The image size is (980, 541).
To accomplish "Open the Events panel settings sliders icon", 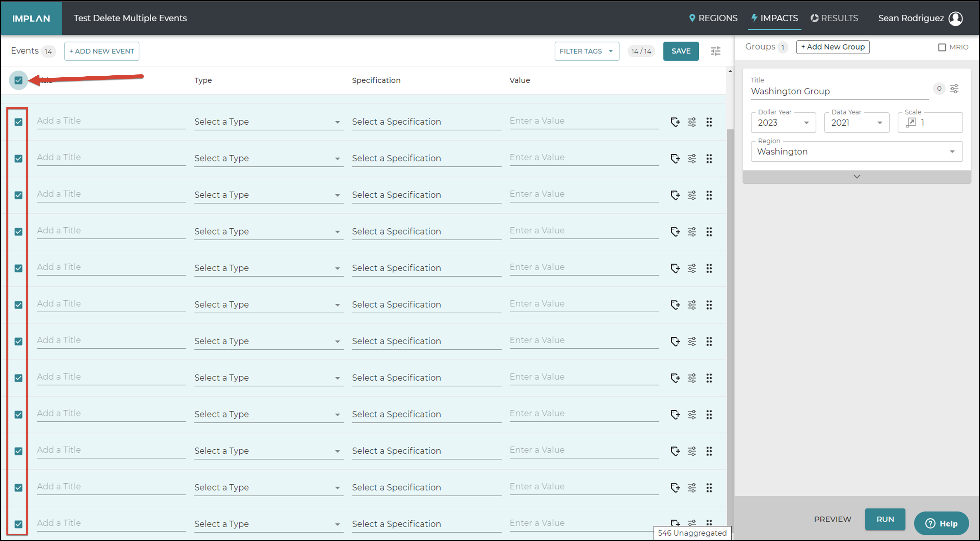I will tap(716, 51).
